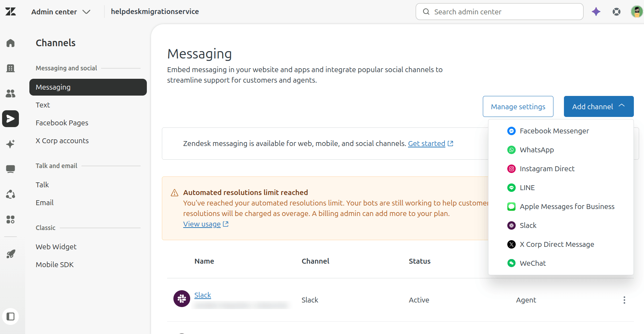This screenshot has width=644, height=334.
Task: Choose Apple Messages for Business option
Action: coord(561,207)
